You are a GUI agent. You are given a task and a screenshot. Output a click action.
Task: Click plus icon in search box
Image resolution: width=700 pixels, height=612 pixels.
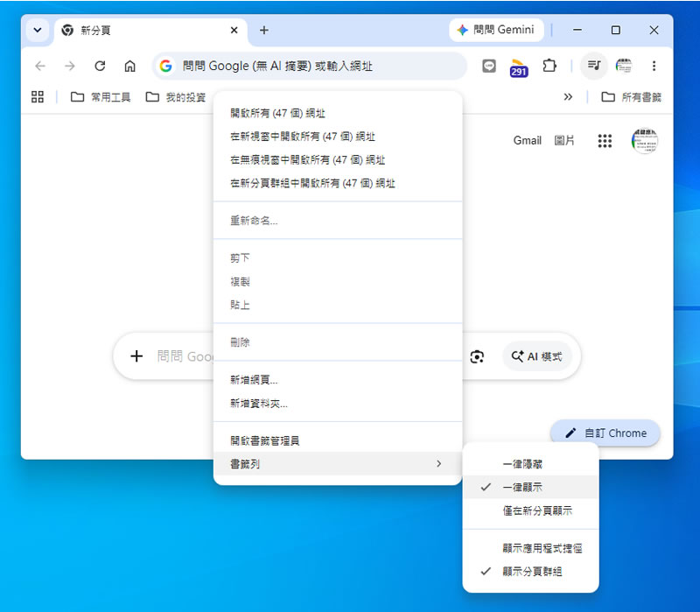136,356
